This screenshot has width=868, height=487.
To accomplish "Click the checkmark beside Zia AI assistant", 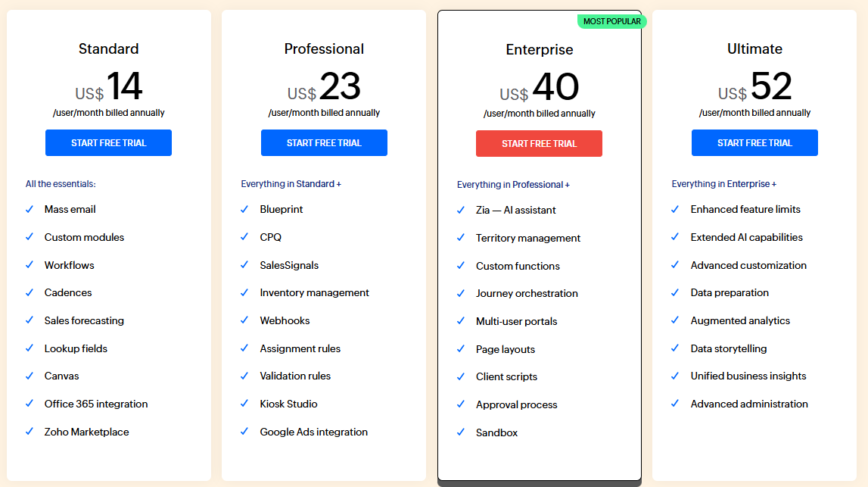I will tap(461, 210).
